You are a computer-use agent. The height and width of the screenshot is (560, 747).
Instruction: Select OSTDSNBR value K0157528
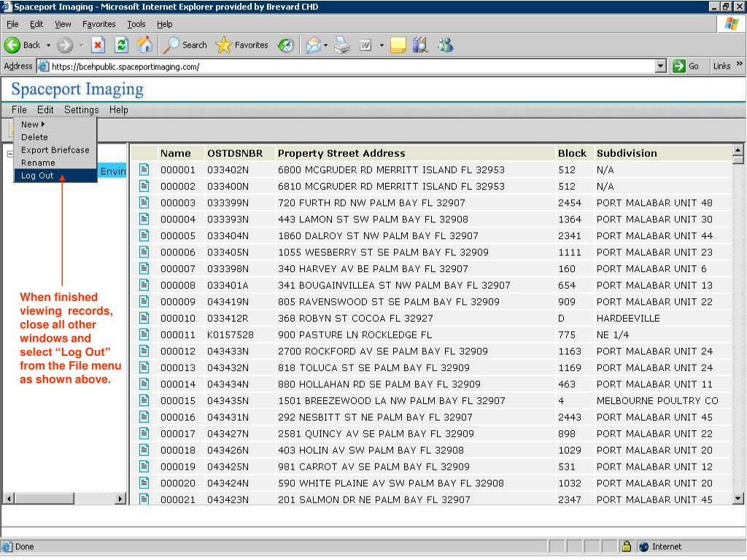230,335
